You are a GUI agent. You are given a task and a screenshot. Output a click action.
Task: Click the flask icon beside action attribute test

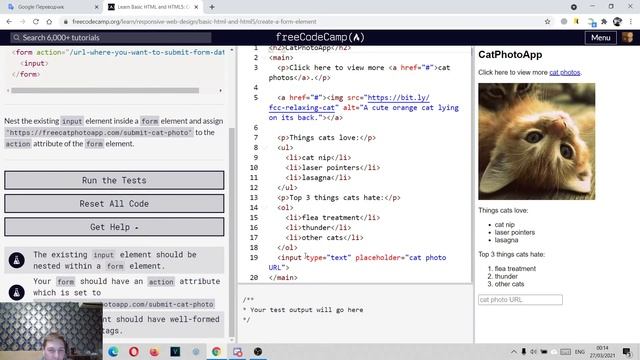(17, 292)
